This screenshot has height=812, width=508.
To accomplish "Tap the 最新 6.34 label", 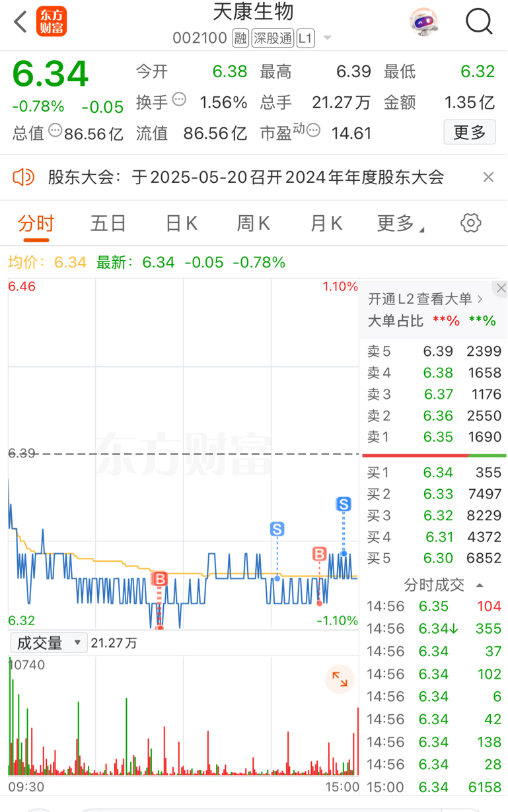I will (x=135, y=262).
